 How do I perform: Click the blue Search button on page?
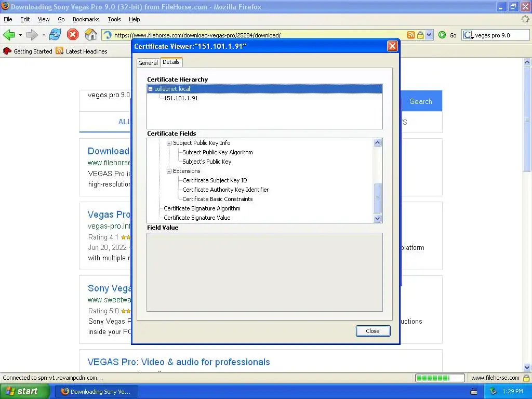pyautogui.click(x=421, y=101)
